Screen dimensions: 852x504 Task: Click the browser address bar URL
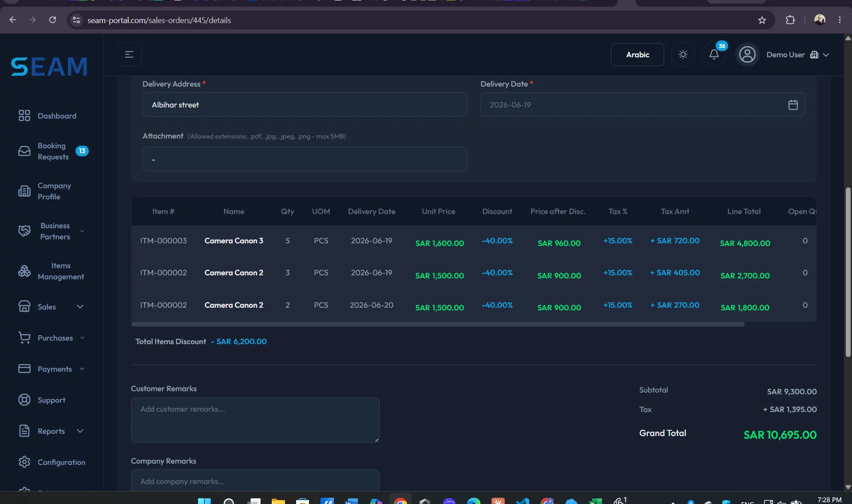pos(159,20)
